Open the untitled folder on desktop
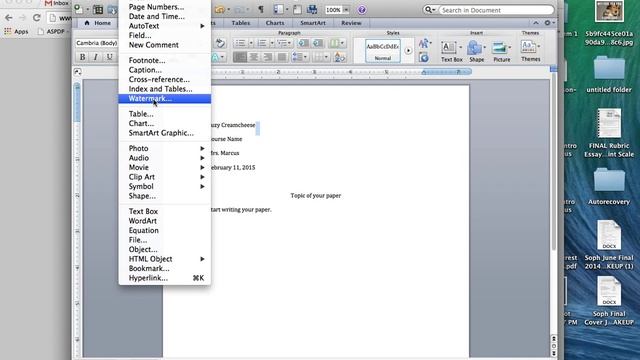 tap(609, 74)
